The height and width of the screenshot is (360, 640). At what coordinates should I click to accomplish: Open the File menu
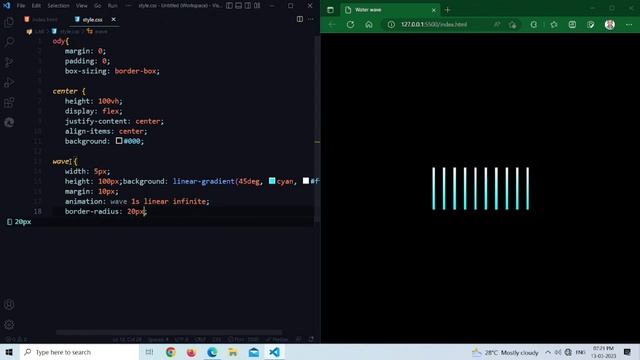coord(21,6)
